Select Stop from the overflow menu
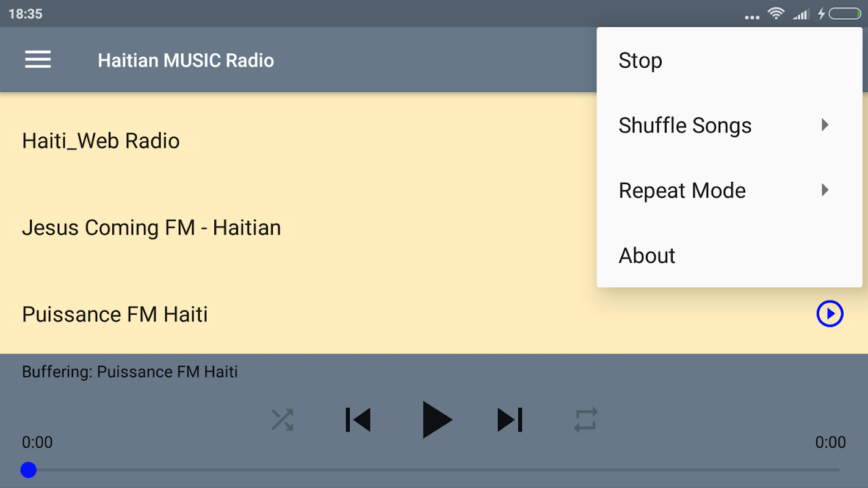 point(640,60)
